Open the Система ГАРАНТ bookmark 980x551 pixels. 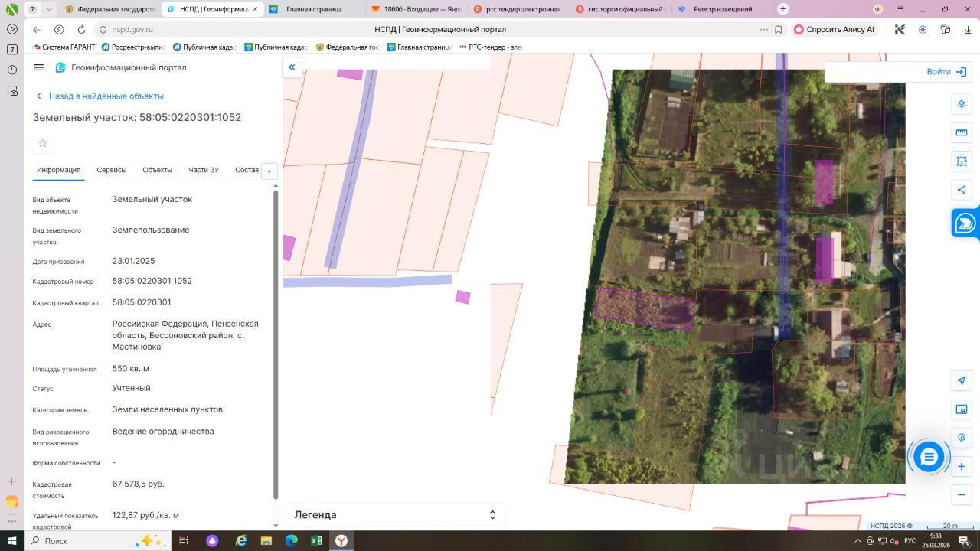click(x=64, y=47)
